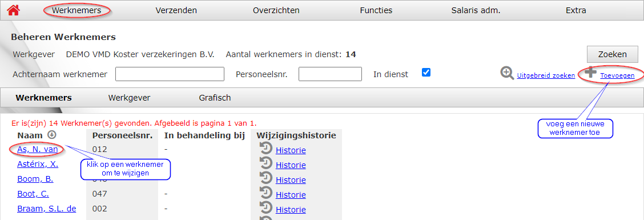The height and width of the screenshot is (220, 644).
Task: Open the Overzichten menu
Action: [276, 10]
